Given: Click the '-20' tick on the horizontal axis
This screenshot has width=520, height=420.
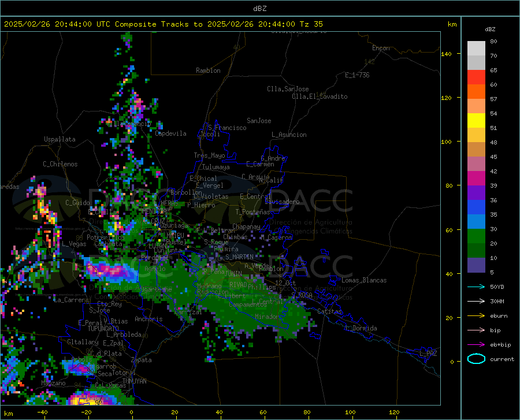Looking at the screenshot, I should tap(86, 412).
